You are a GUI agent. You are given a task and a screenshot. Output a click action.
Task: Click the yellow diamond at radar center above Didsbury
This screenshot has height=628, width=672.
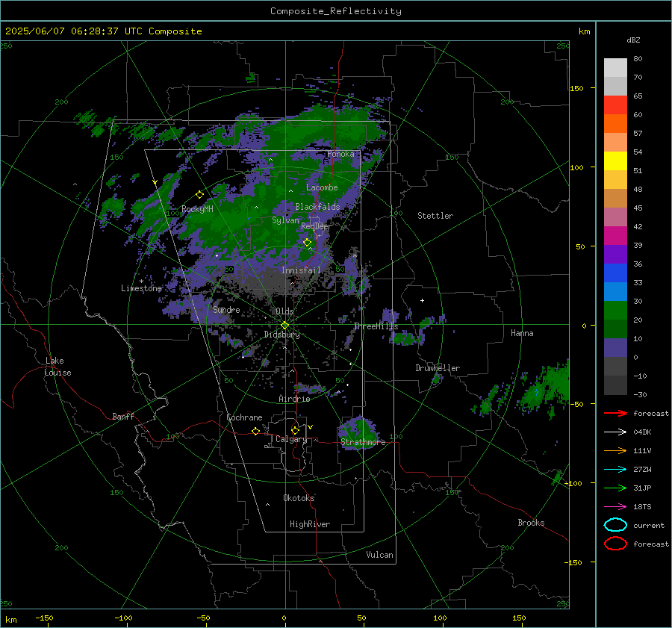(x=285, y=326)
